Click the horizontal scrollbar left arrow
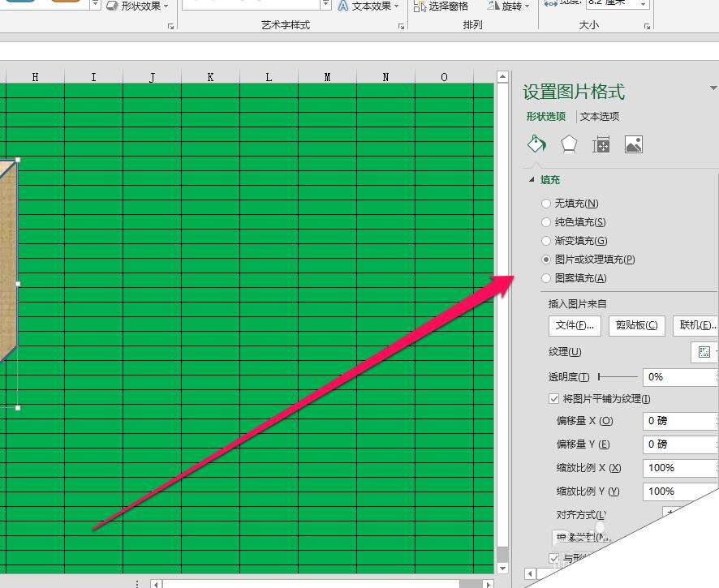 tap(156, 584)
